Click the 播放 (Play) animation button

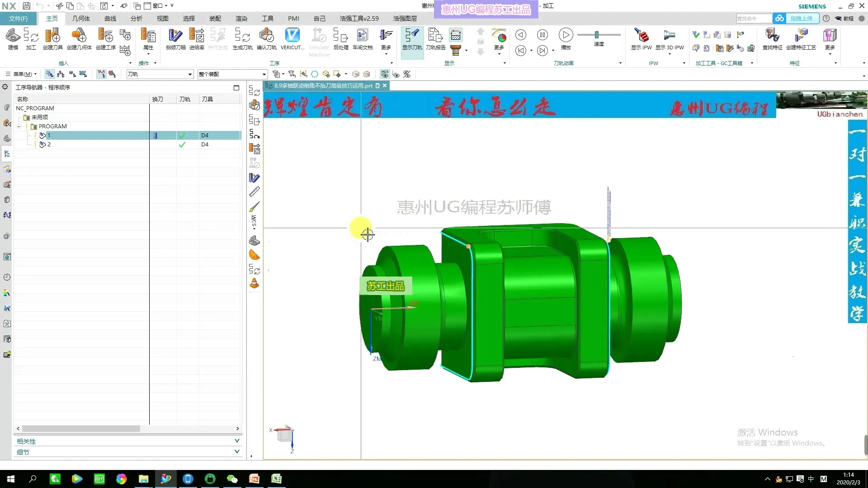566,35
